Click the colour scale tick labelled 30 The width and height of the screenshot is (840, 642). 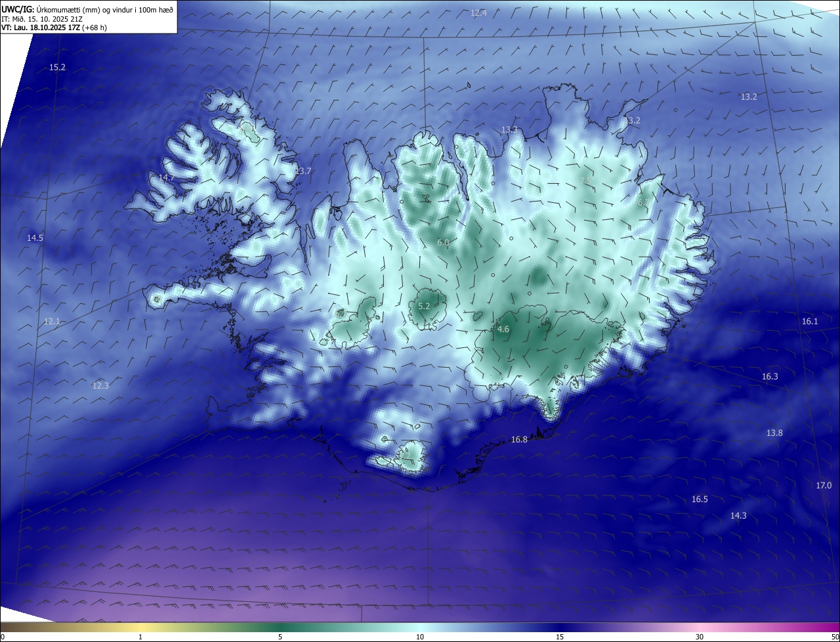(x=700, y=637)
